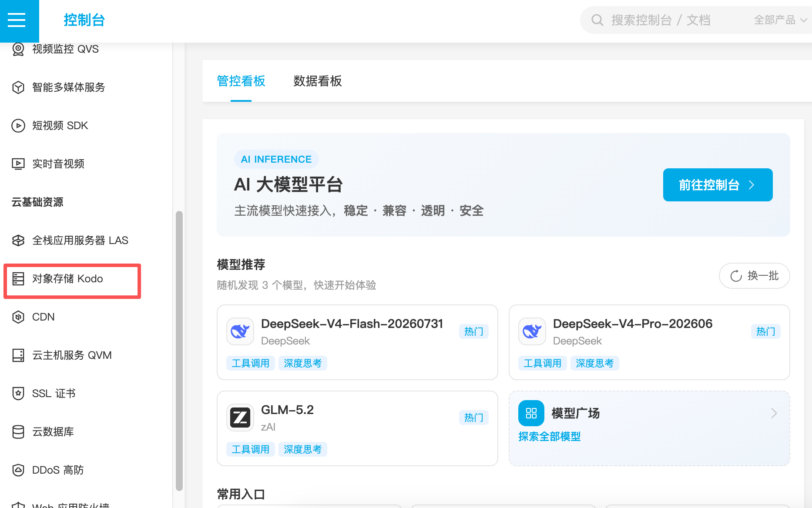Click the 常用入口 heading
The height and width of the screenshot is (508, 812).
click(x=241, y=494)
